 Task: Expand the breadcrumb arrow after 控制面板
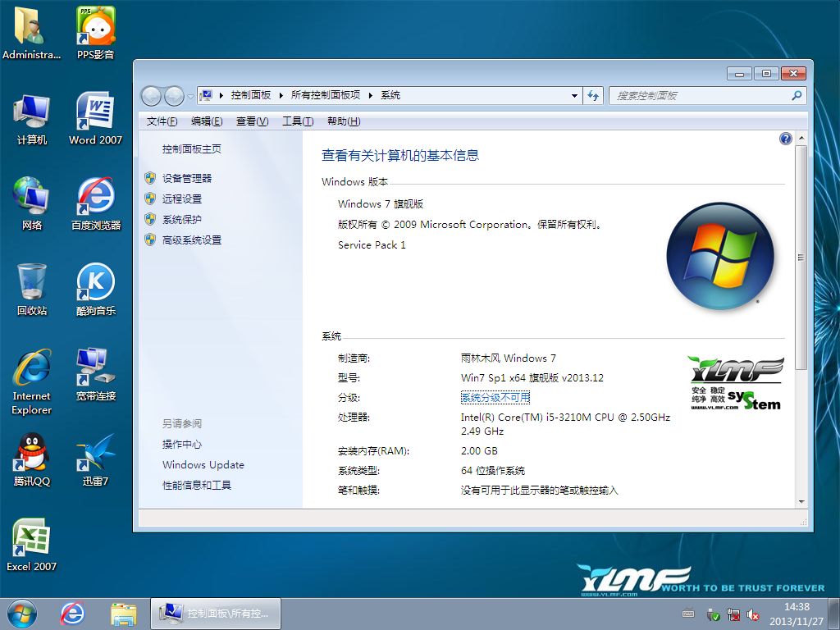pos(281,95)
